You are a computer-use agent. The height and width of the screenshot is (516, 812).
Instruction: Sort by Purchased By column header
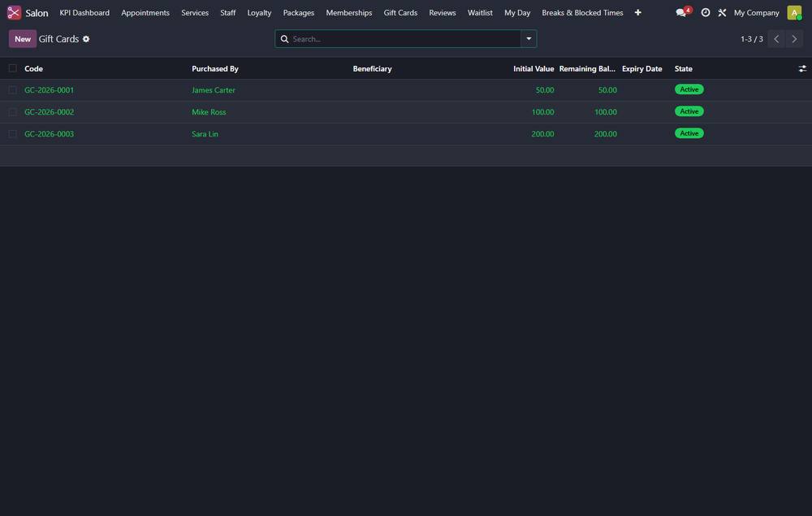coord(215,68)
